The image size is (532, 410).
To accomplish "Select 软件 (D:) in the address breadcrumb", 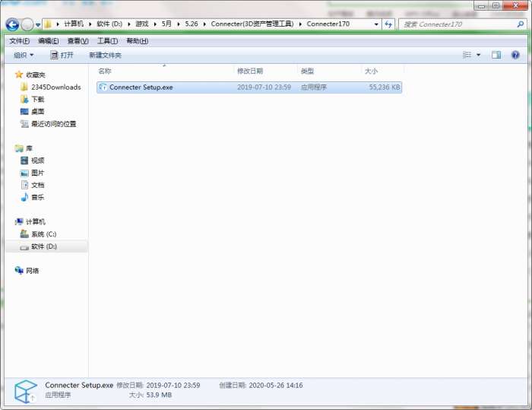I will click(109, 24).
